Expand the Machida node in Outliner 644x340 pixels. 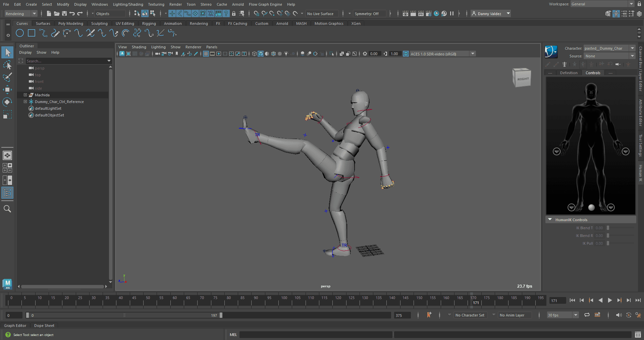pos(25,95)
